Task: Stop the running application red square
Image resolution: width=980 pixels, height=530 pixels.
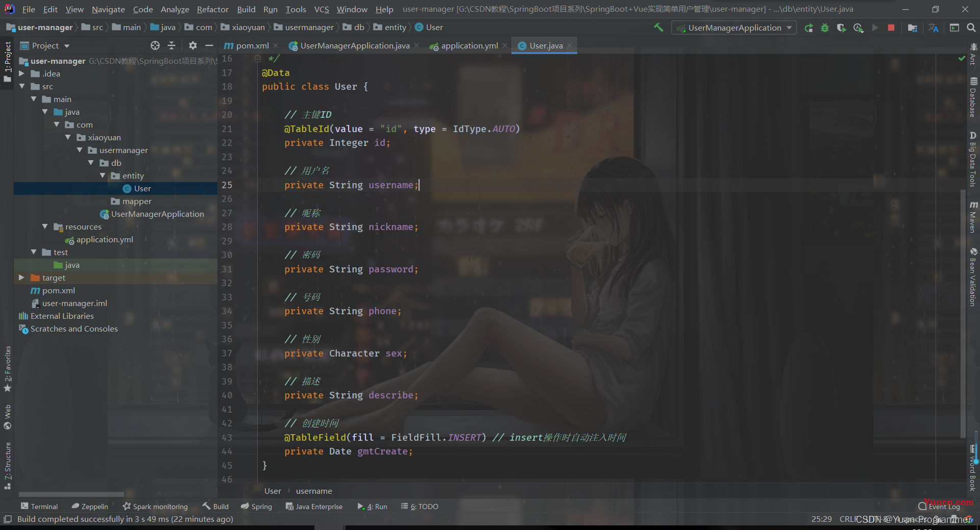Action: click(891, 28)
